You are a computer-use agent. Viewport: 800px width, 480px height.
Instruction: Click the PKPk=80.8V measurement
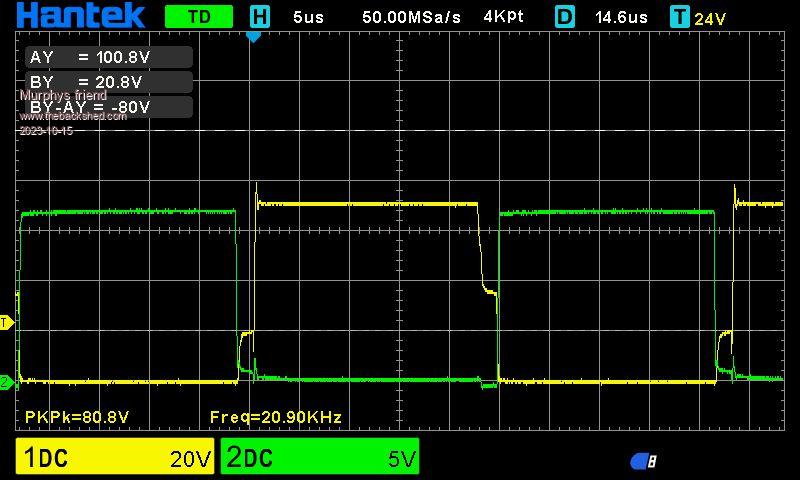[77, 417]
